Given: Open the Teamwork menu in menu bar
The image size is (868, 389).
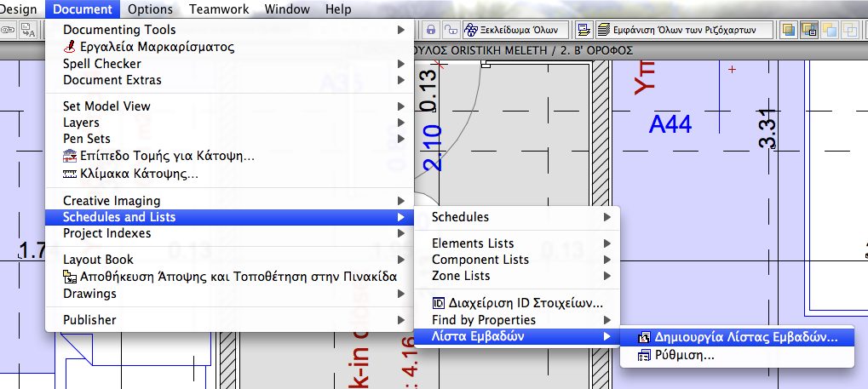Looking at the screenshot, I should tap(221, 9).
